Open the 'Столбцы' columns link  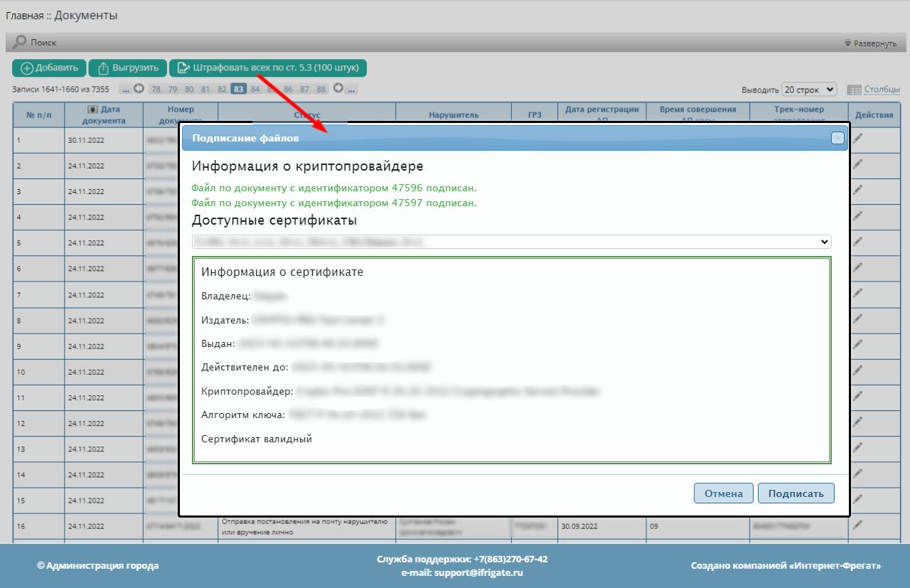pyautogui.click(x=882, y=90)
